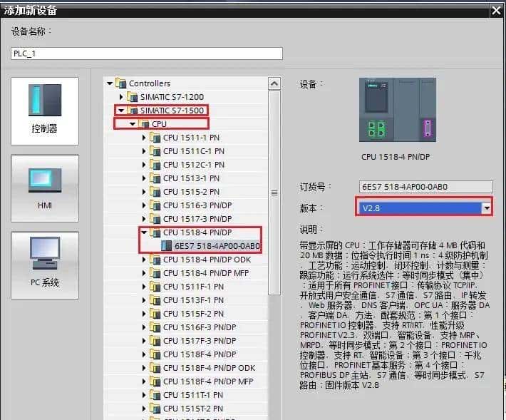Screen dimensions: 506x420
Task: Collapse the CPU 1518-4 PN/DP node
Action: [x=144, y=232]
